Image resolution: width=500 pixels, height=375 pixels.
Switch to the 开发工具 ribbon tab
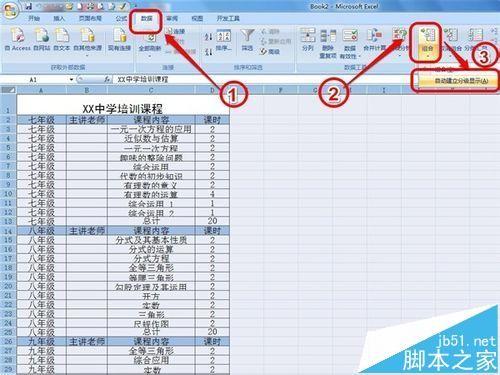[x=228, y=18]
